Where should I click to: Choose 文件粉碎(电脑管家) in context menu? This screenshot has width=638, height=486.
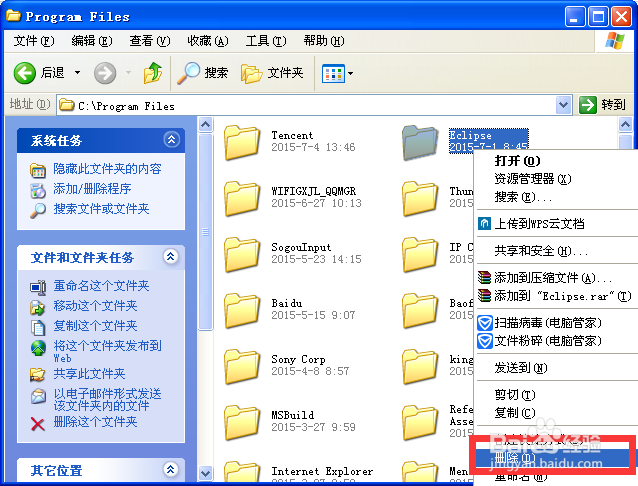pyautogui.click(x=557, y=341)
